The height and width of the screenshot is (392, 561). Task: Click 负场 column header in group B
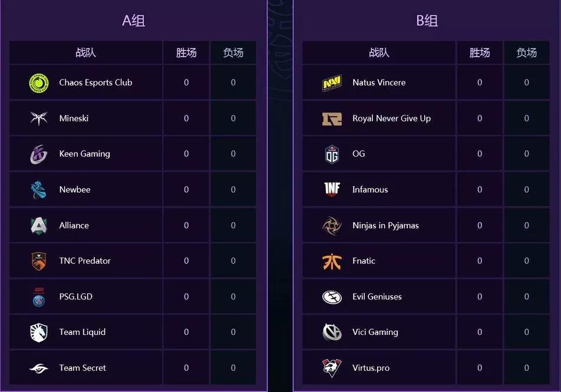pos(526,53)
